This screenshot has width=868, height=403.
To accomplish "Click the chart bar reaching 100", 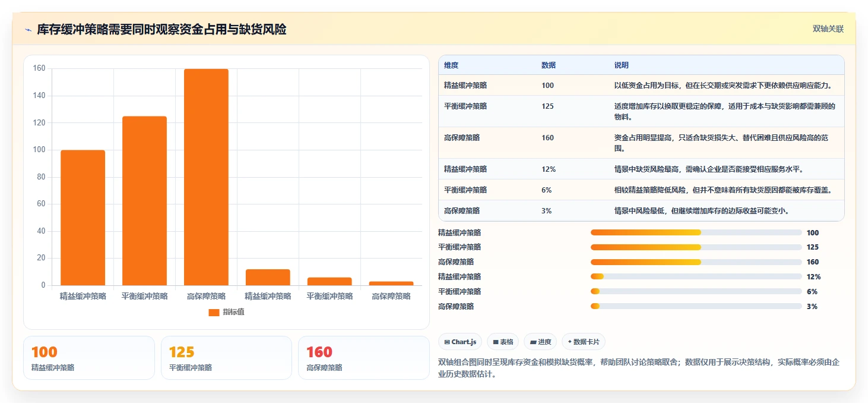I will (83, 218).
